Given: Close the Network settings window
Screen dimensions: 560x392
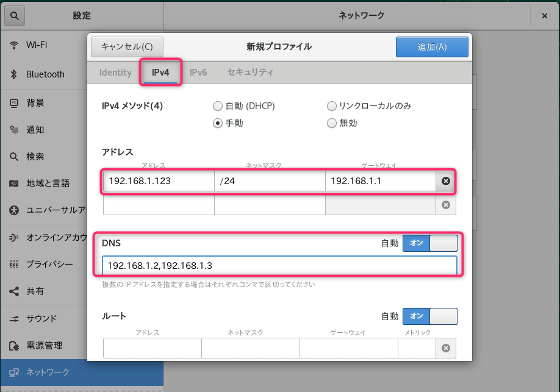Looking at the screenshot, I should (545, 16).
